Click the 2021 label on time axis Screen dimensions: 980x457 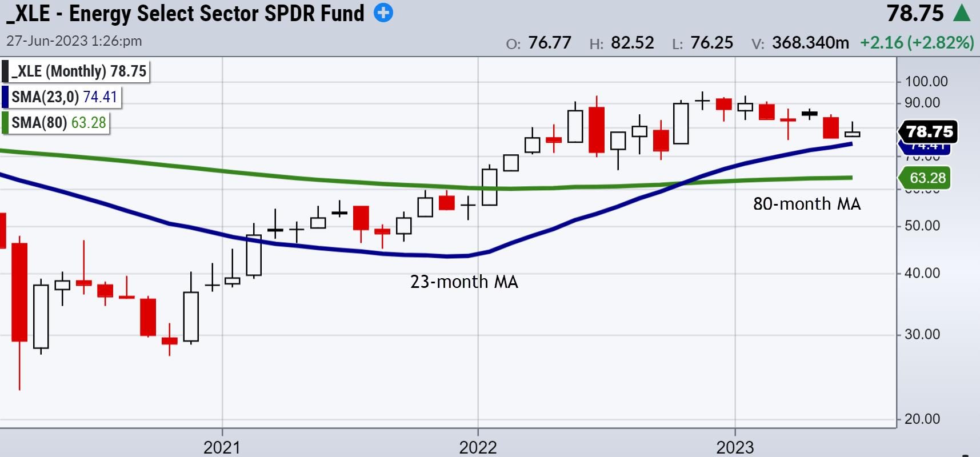[x=222, y=447]
